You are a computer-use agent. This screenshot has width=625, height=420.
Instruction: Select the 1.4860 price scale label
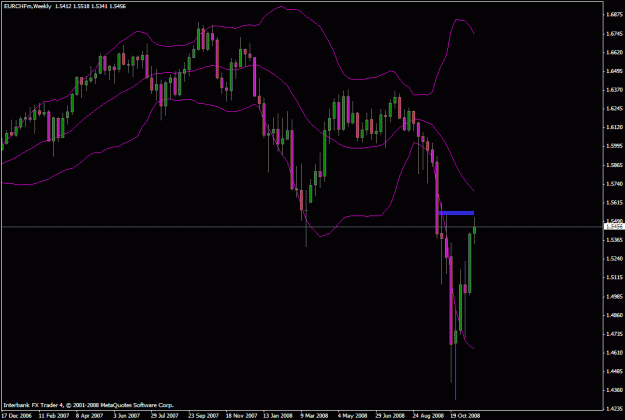click(x=614, y=315)
